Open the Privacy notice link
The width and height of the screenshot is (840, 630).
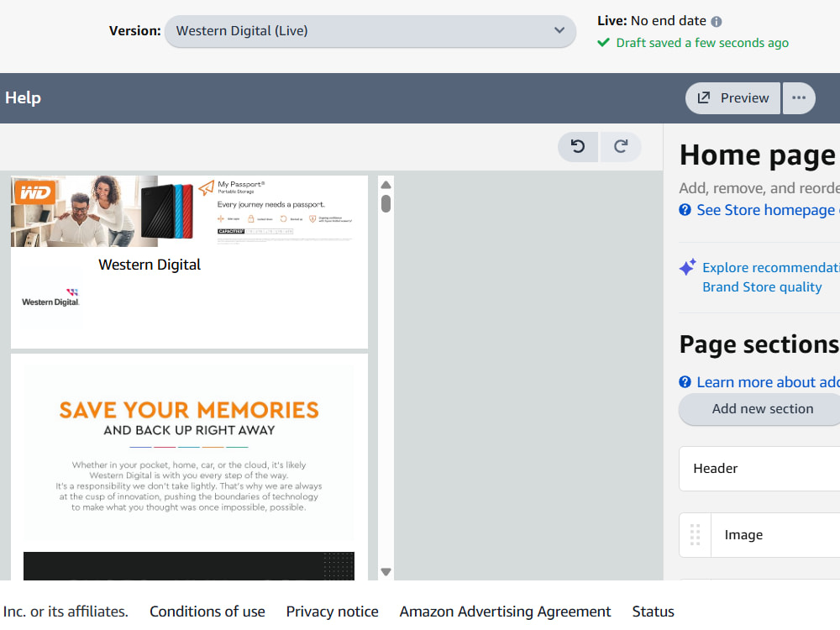pyautogui.click(x=332, y=612)
